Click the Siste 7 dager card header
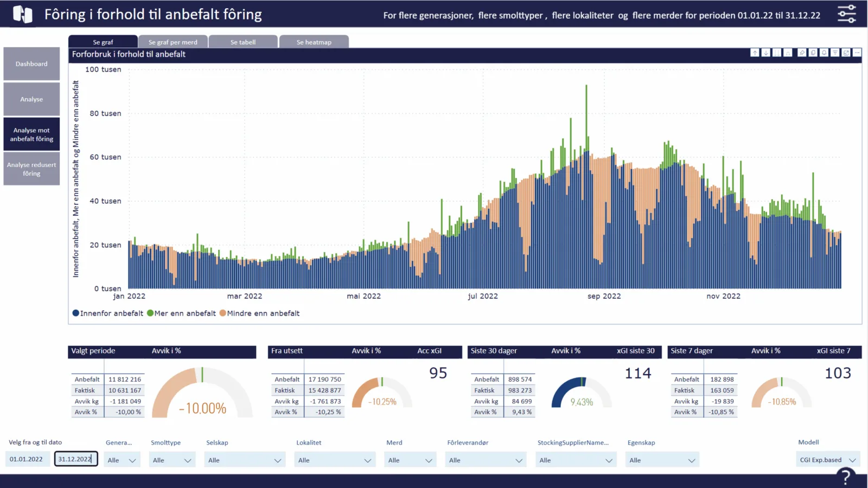868x488 pixels. coord(765,351)
